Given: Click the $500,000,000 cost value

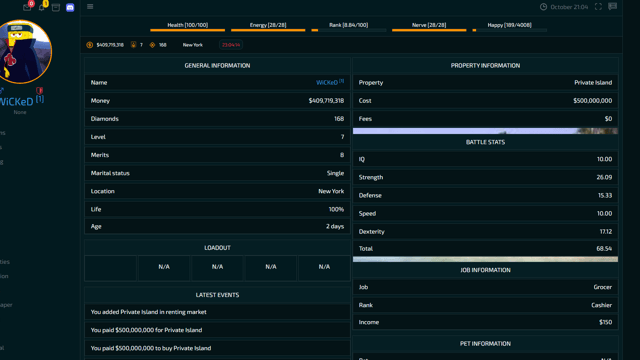Looking at the screenshot, I should click(x=593, y=100).
